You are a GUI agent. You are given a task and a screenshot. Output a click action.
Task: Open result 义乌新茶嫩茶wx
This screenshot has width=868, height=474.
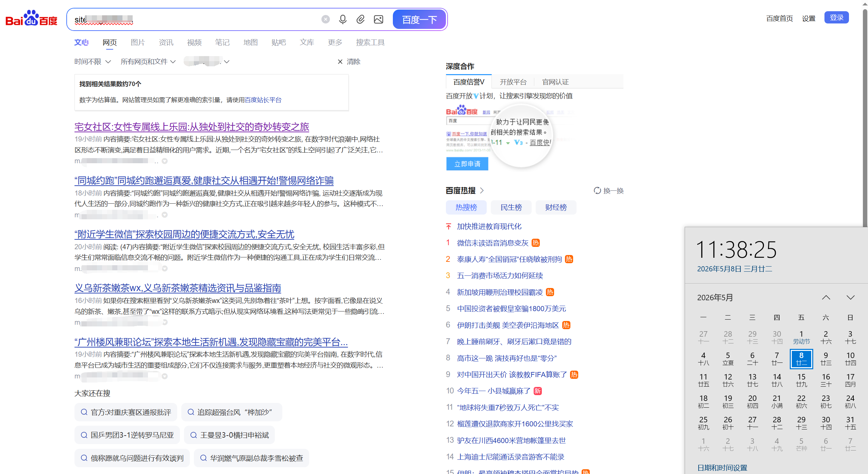[178, 288]
